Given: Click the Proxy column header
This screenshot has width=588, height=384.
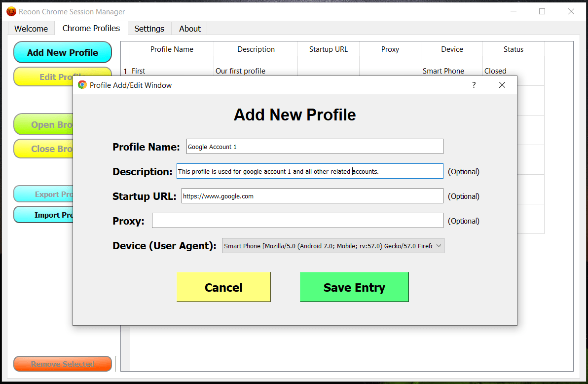Looking at the screenshot, I should pos(390,49).
